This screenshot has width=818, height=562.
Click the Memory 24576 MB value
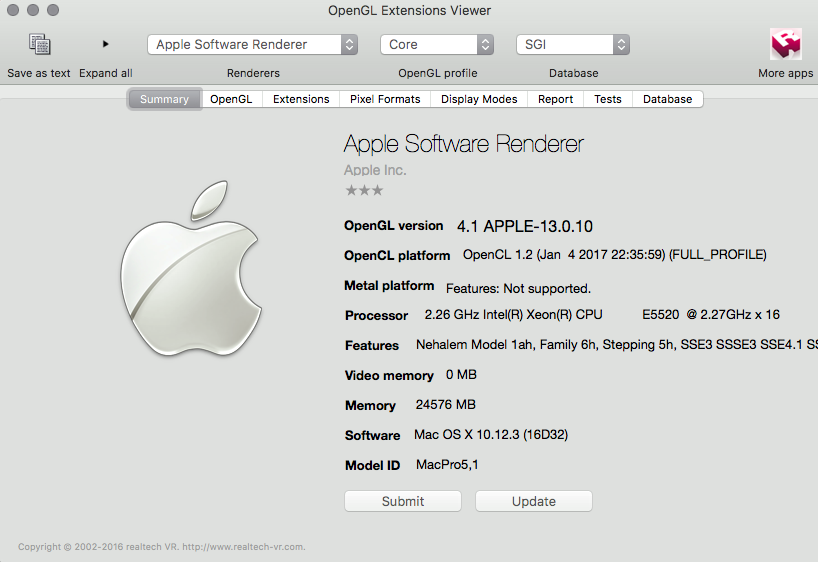click(x=446, y=404)
